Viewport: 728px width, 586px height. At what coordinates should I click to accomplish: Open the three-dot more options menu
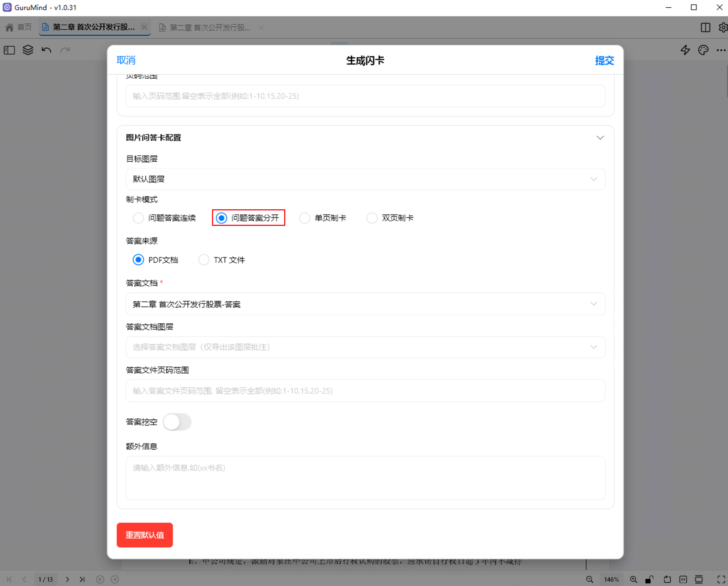click(x=721, y=50)
